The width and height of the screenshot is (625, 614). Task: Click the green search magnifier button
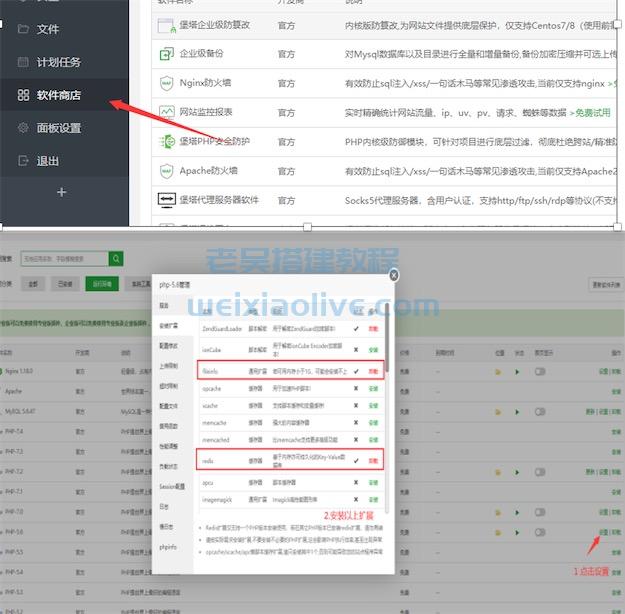pos(116,259)
